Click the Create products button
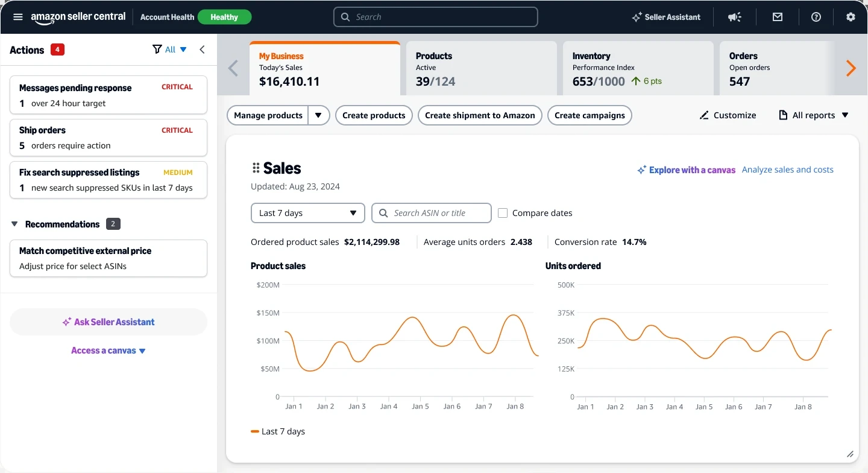 click(374, 115)
